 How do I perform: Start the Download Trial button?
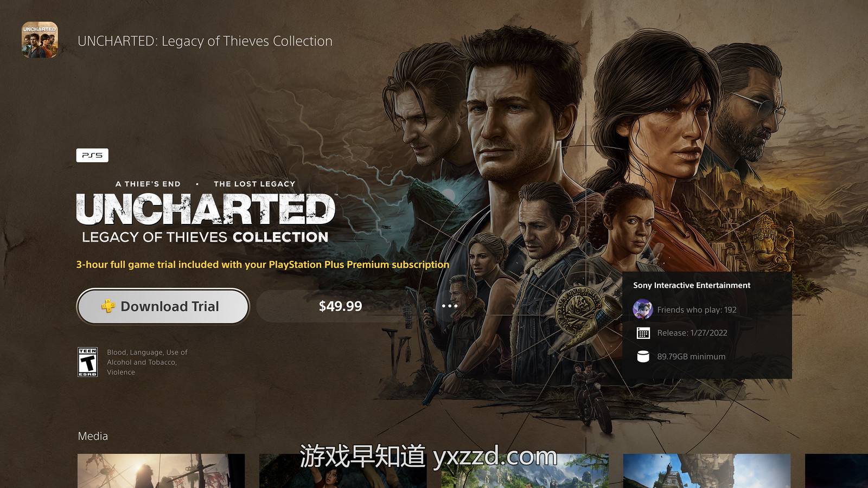coord(163,306)
